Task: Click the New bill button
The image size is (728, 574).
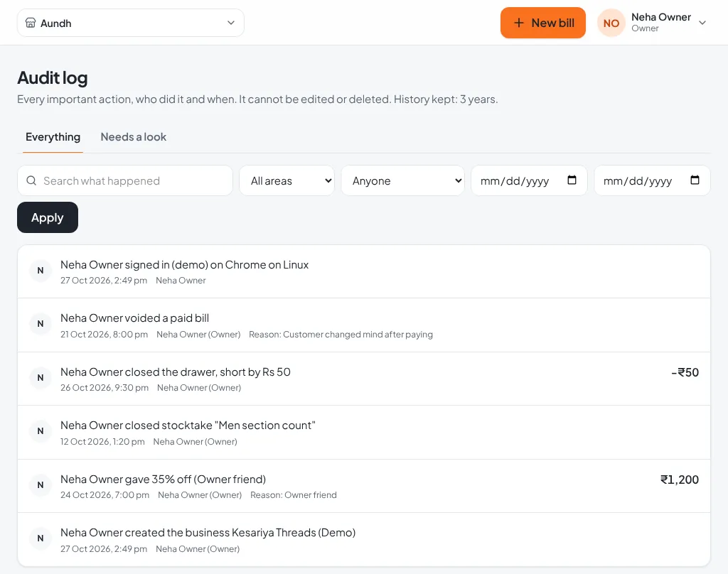Action: [x=542, y=23]
